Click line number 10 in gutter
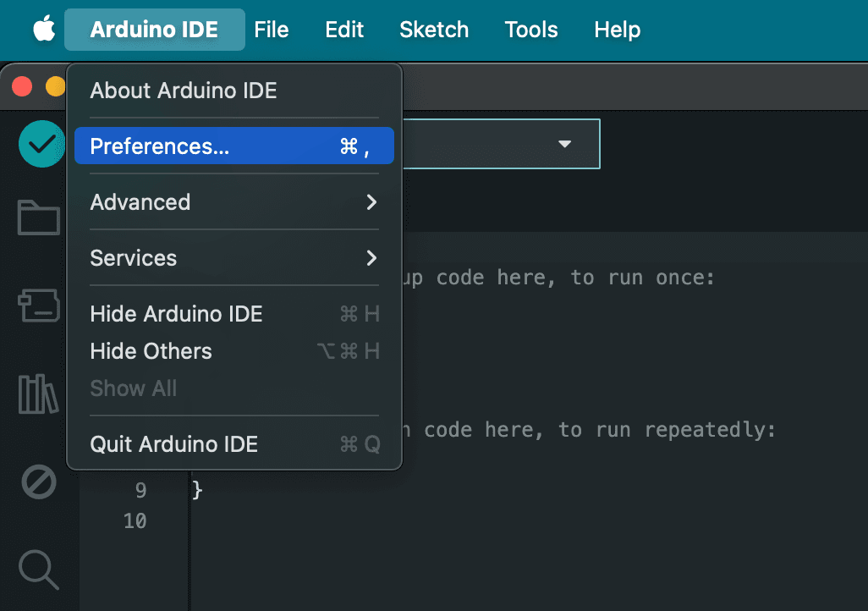 tap(135, 521)
